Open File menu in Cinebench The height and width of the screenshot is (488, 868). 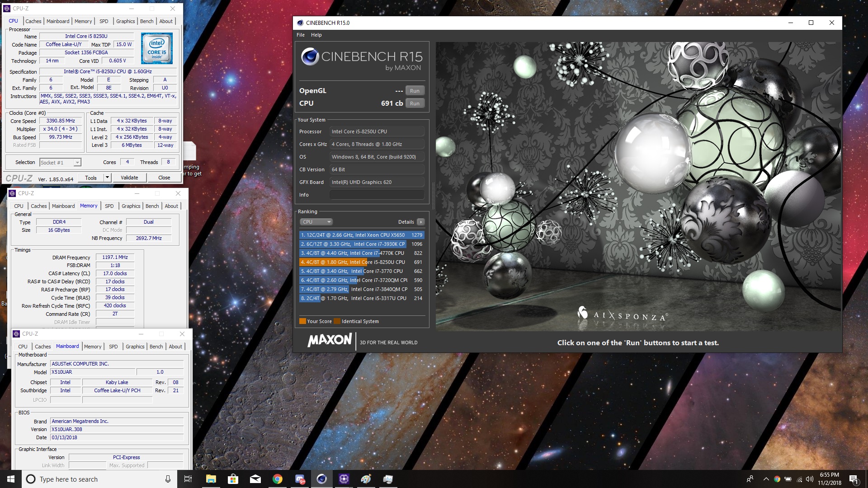tap(301, 35)
